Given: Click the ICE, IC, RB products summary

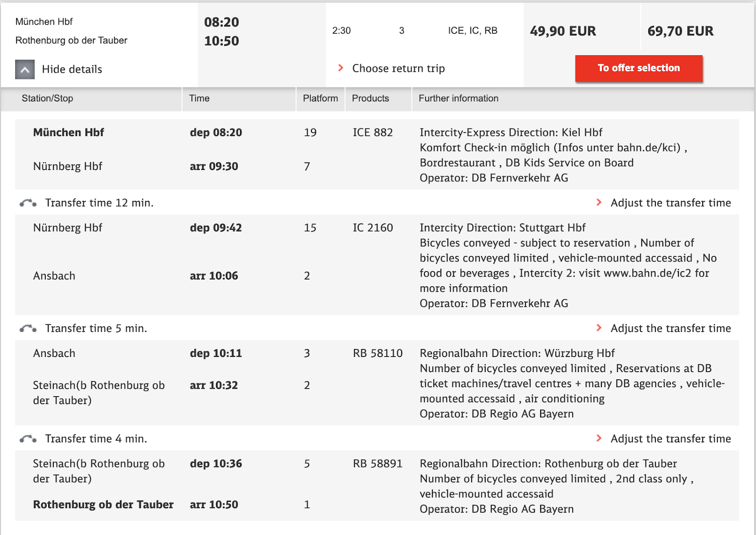Looking at the screenshot, I should click(x=472, y=31).
